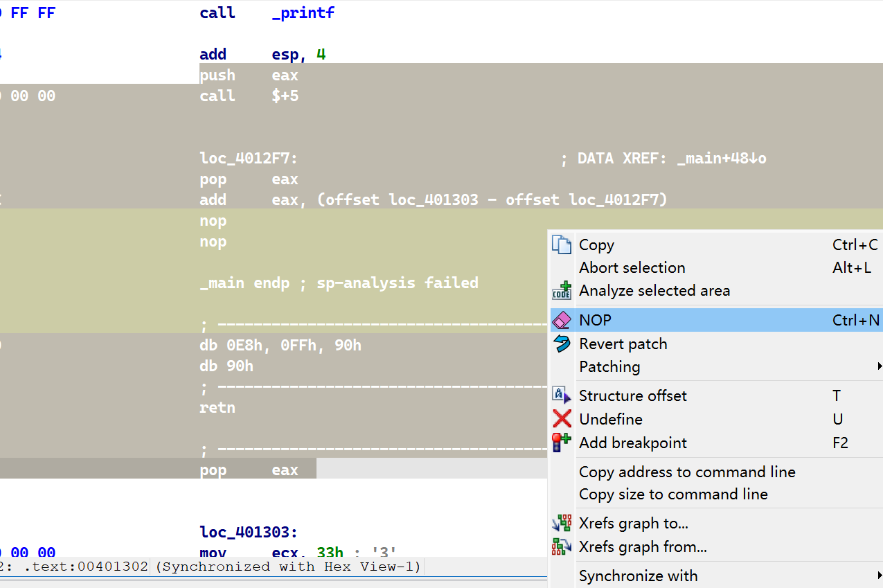Screen dimensions: 883x588
Task: Click the loc_4012F7 label
Action: pyautogui.click(x=248, y=159)
